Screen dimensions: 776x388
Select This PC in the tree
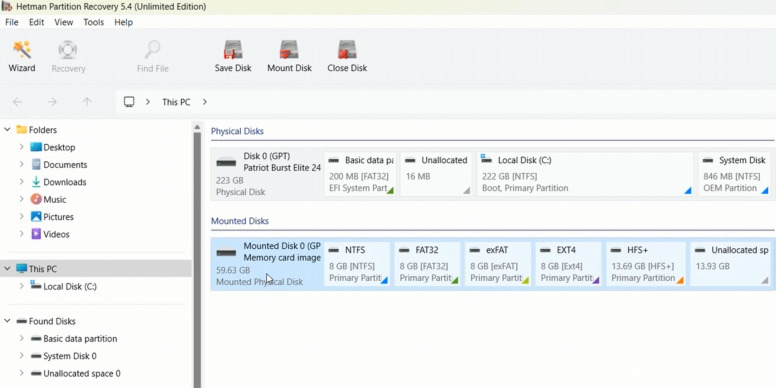37,269
